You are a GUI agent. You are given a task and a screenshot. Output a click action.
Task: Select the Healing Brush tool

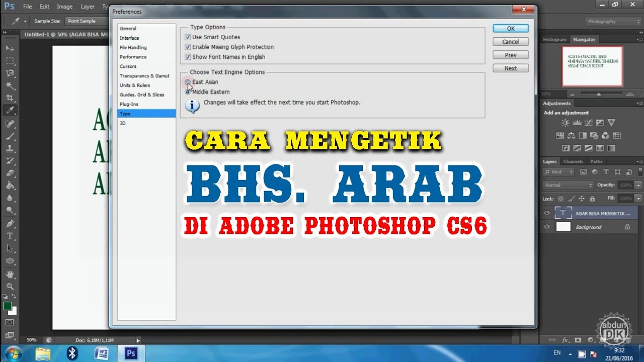click(10, 124)
